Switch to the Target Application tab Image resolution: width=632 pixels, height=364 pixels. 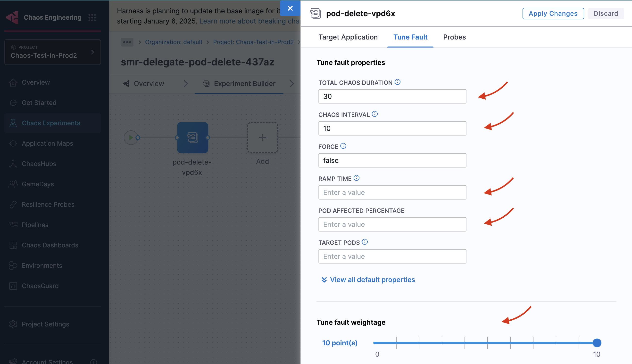pyautogui.click(x=348, y=37)
